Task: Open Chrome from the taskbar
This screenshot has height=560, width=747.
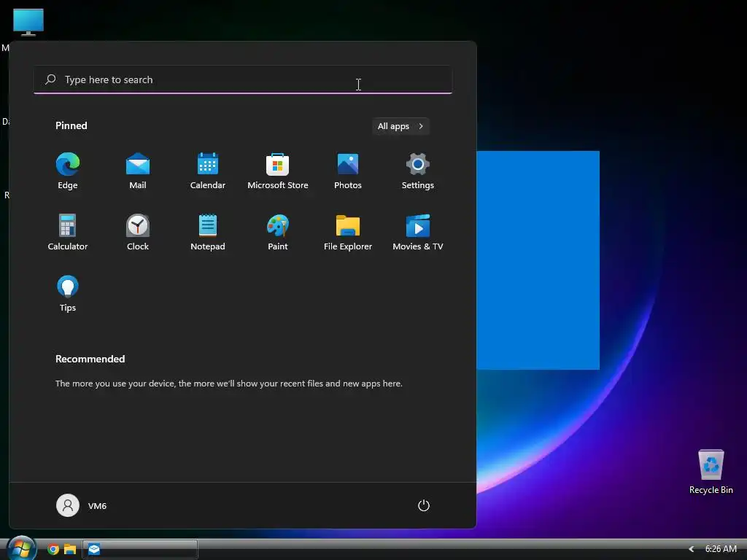Action: point(53,549)
